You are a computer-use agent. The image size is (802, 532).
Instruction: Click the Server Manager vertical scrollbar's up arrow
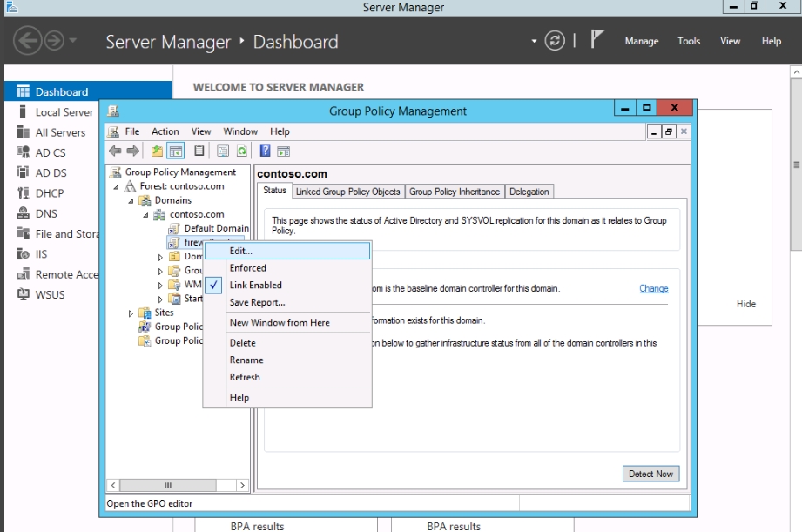(x=797, y=72)
